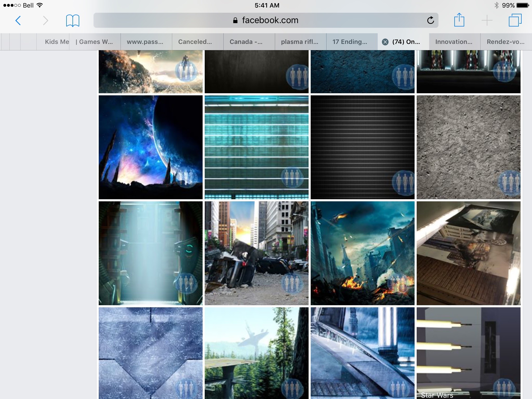
Task: Open the grey moon surface photo
Action: (x=469, y=147)
